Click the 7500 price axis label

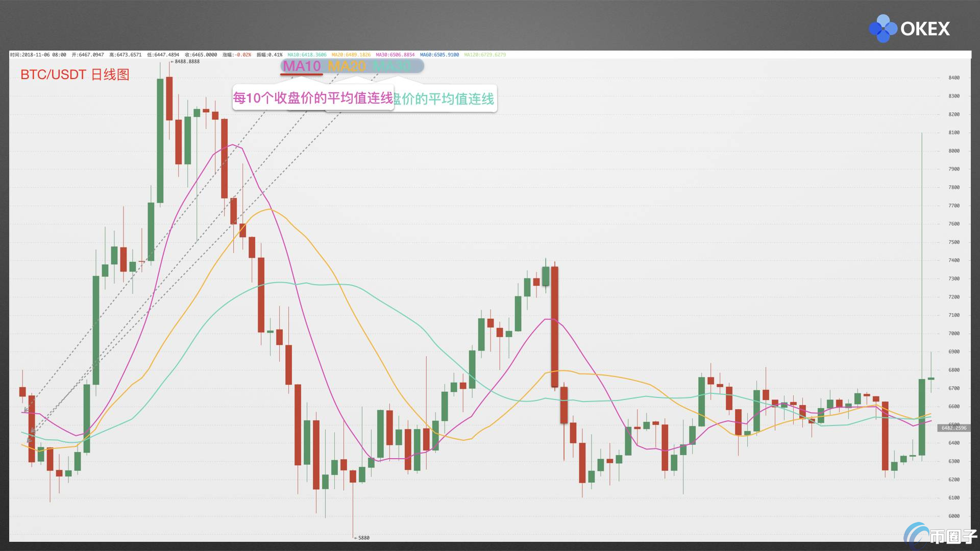954,242
